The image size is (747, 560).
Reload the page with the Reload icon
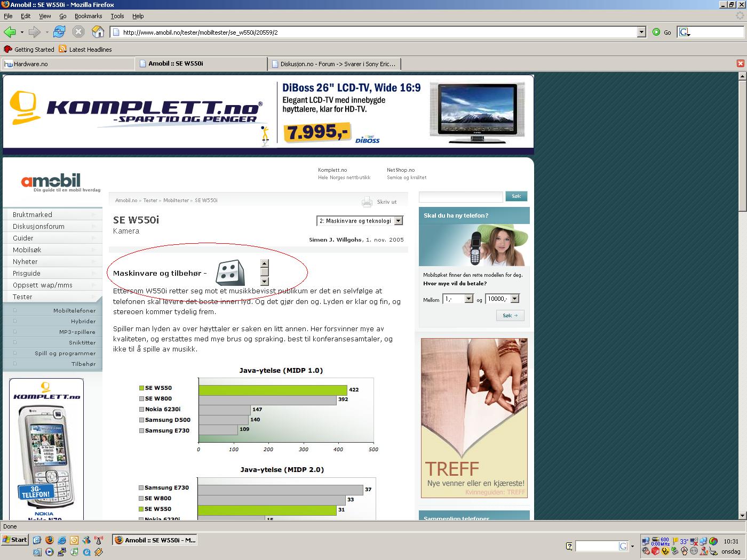click(59, 32)
